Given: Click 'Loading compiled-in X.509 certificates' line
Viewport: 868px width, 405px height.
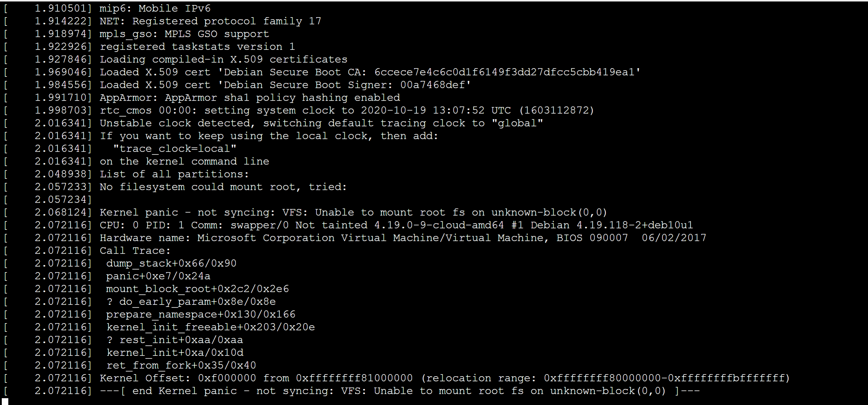Looking at the screenshot, I should click(x=223, y=59).
